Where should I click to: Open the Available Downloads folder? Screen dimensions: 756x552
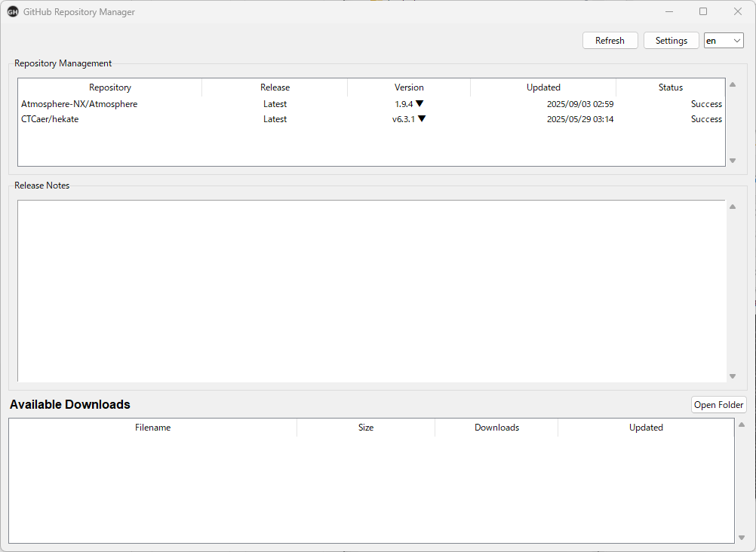click(718, 405)
